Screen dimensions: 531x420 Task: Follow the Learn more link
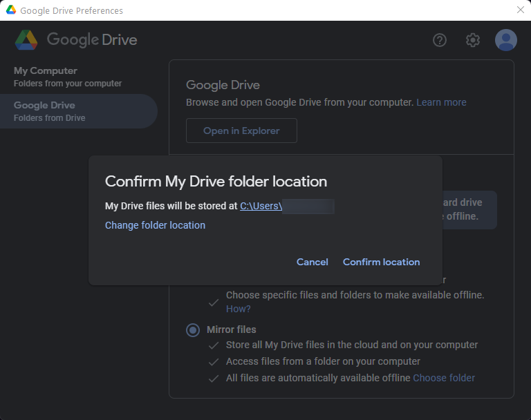(x=441, y=102)
